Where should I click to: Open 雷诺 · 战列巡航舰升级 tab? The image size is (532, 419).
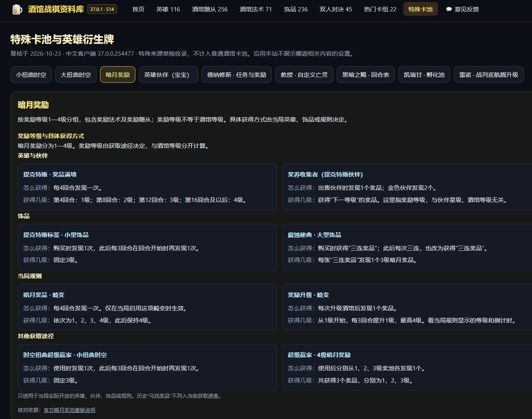tap(489, 75)
